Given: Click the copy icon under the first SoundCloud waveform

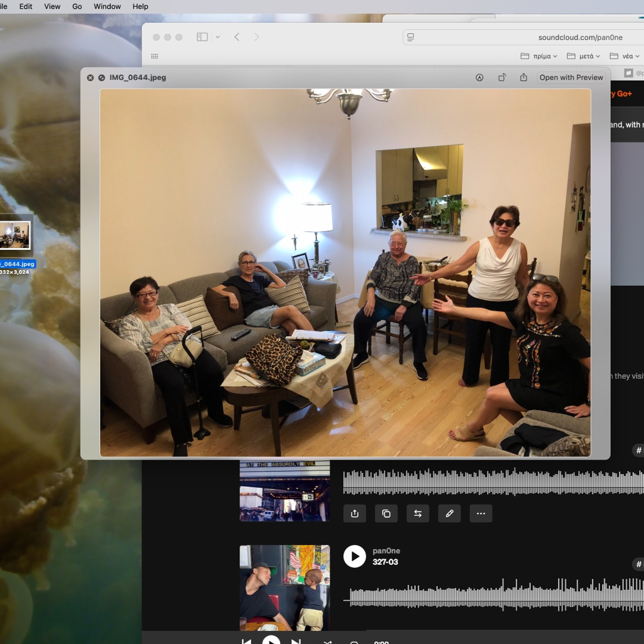Looking at the screenshot, I should (x=386, y=513).
